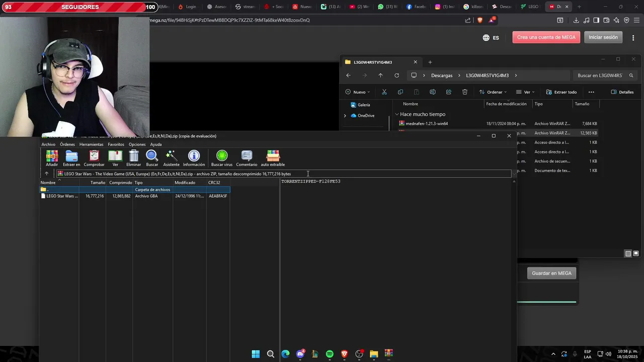This screenshot has height=362, width=644.
Task: Click the Delete trash icon in Explorer
Action: point(465,92)
